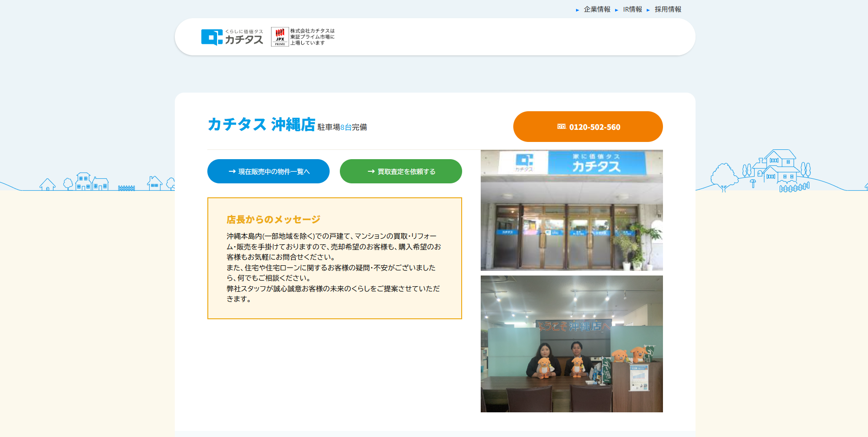Click the カチタス 沖縄店 heading

coord(261,124)
